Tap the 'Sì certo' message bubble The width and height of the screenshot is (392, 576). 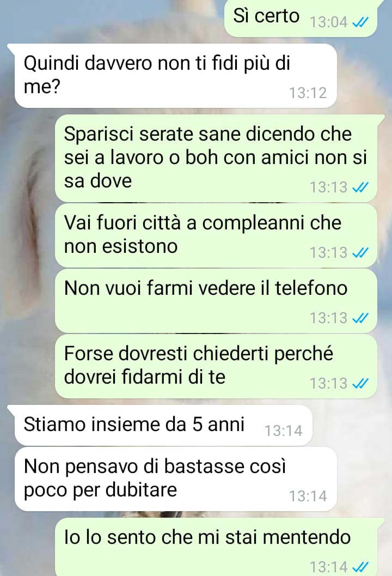(301, 17)
